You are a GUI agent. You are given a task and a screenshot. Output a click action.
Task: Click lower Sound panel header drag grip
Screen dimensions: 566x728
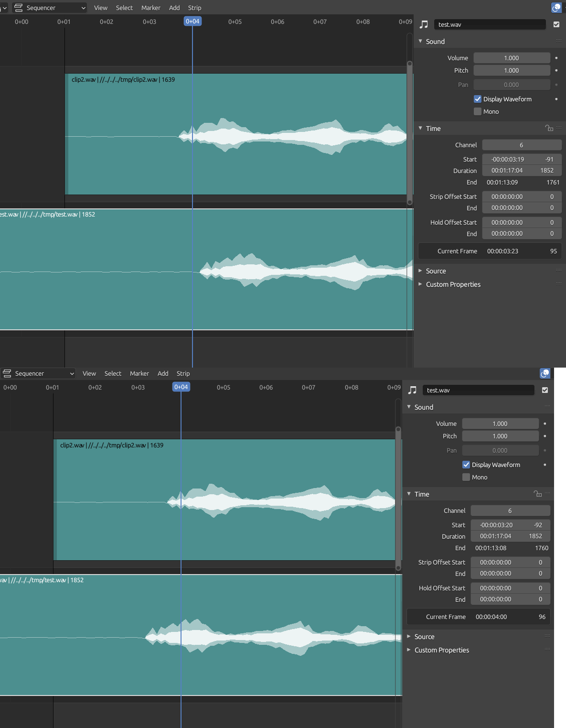coord(547,407)
